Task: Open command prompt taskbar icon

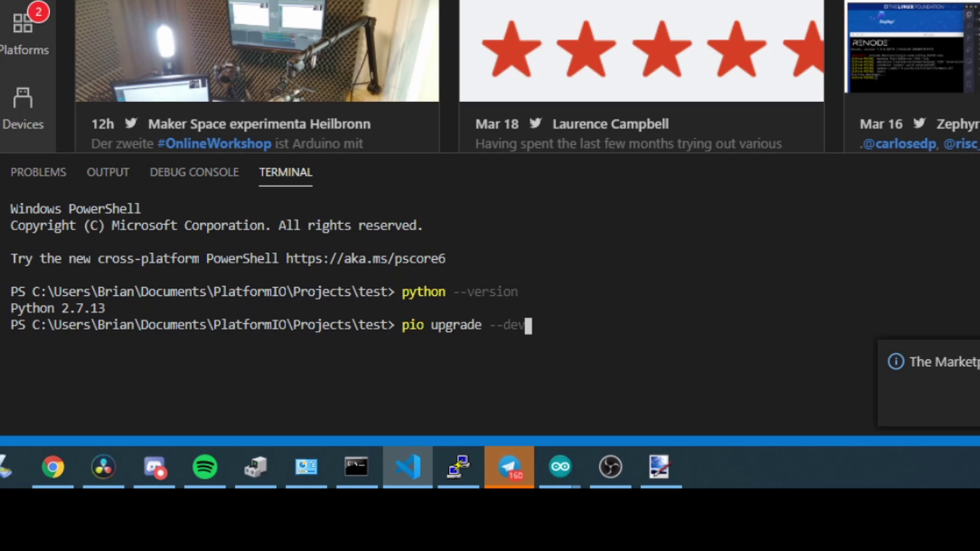Action: [x=356, y=467]
